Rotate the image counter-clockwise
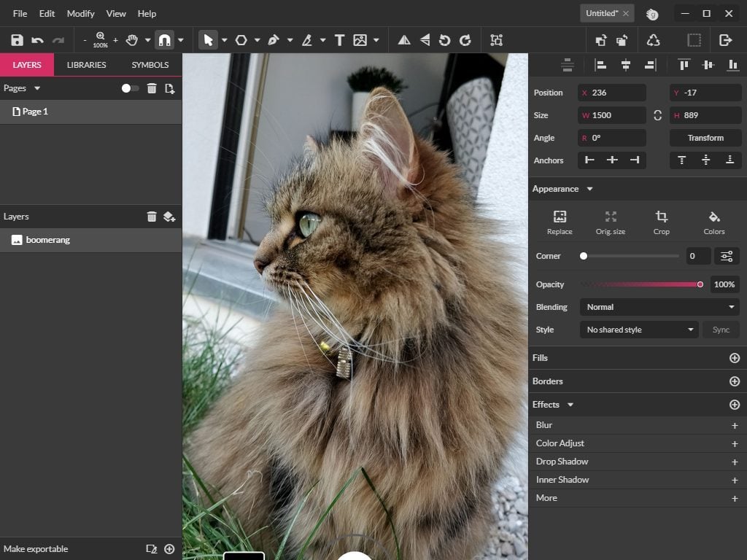747x560 pixels. (444, 40)
